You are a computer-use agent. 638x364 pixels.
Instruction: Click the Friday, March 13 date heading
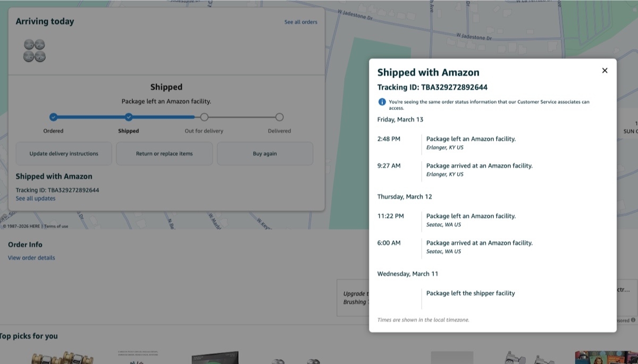click(x=400, y=120)
